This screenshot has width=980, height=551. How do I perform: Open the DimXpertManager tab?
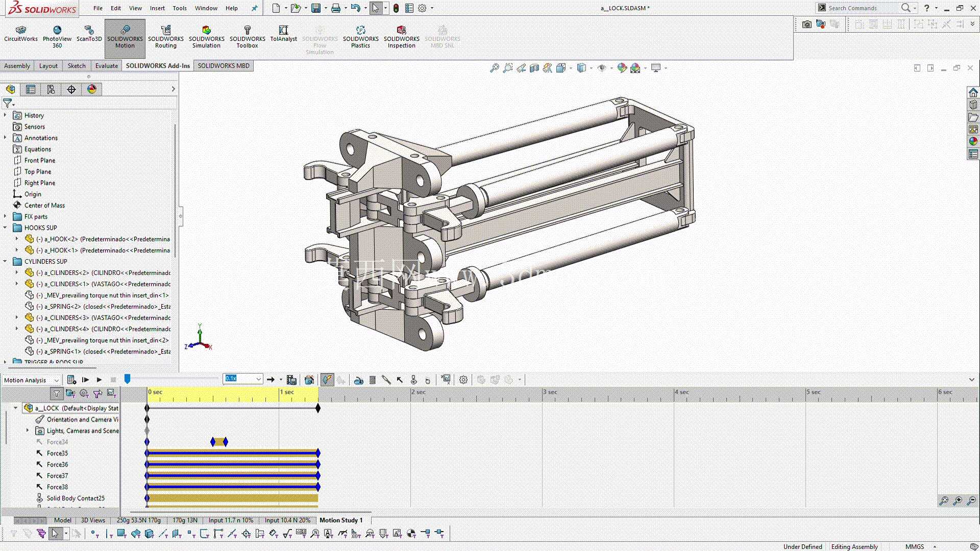(x=71, y=89)
